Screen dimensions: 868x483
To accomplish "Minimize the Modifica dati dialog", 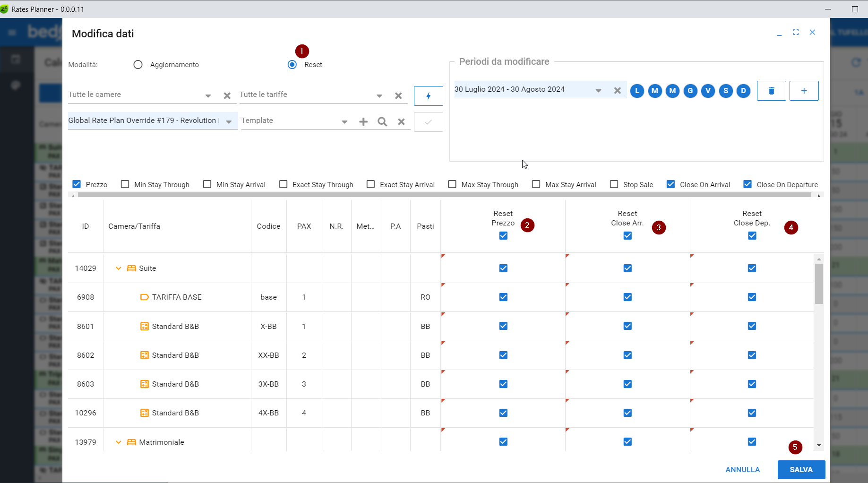I will pos(779,33).
